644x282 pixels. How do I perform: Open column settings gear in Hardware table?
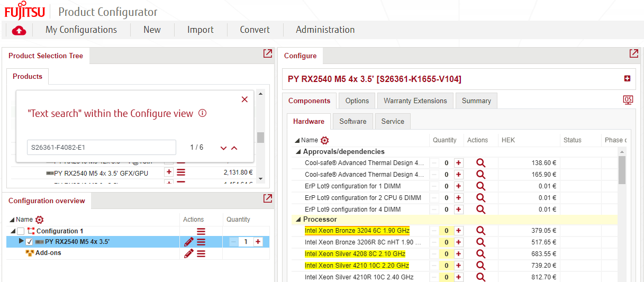[325, 140]
